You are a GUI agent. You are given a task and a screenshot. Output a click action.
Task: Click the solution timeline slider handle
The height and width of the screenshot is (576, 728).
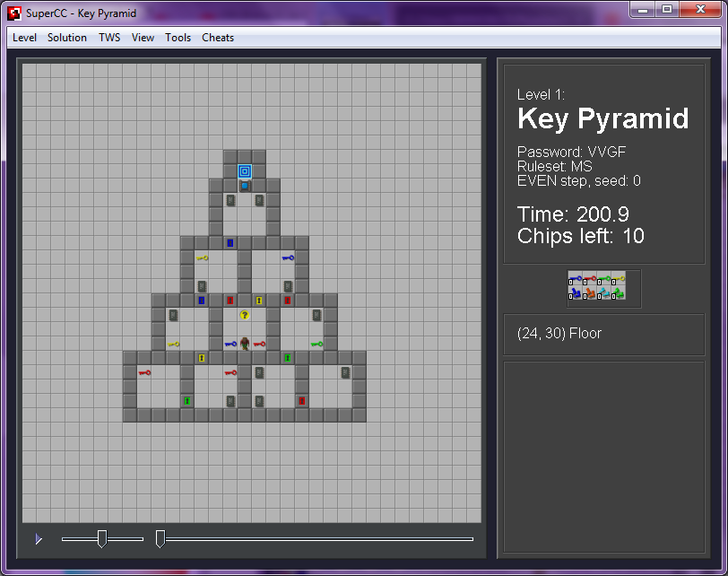point(160,539)
